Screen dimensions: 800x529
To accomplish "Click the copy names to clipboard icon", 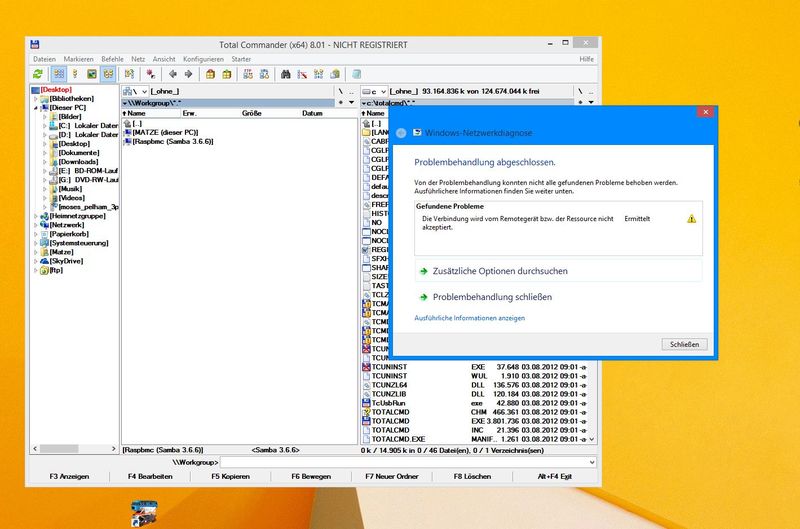I will [x=335, y=74].
